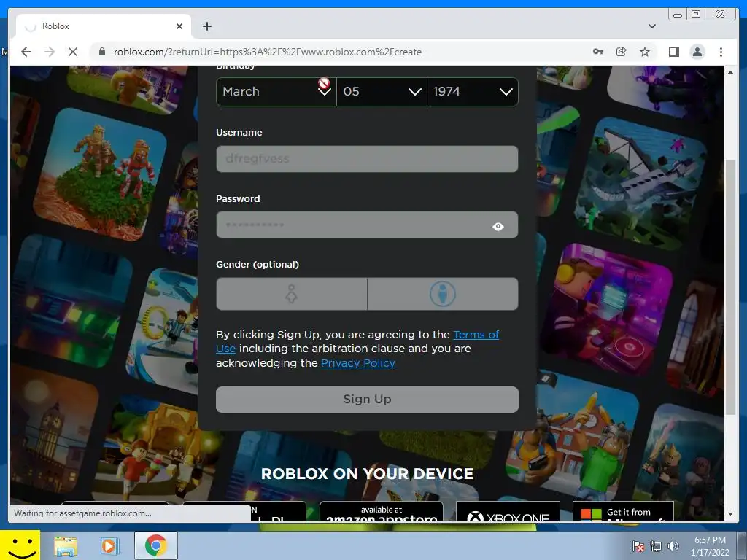Launch the media player taskbar icon

109,546
